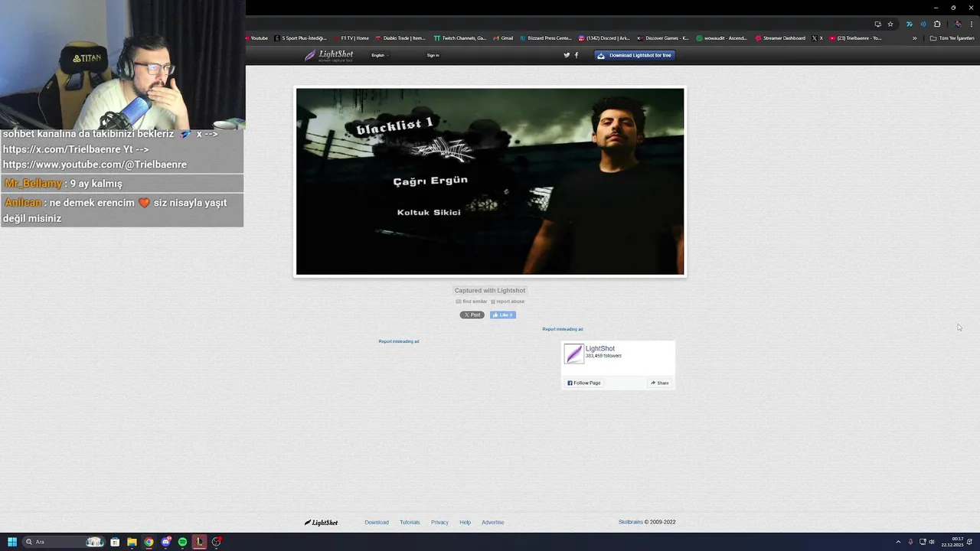Click the install/cast icon in address bar

pos(877,24)
